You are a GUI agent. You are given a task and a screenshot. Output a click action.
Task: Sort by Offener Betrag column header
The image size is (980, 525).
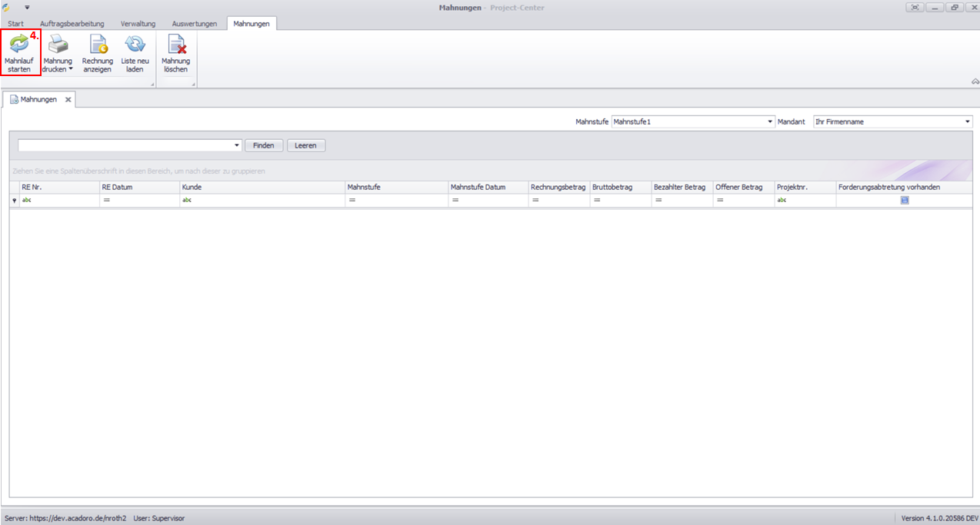pos(742,187)
